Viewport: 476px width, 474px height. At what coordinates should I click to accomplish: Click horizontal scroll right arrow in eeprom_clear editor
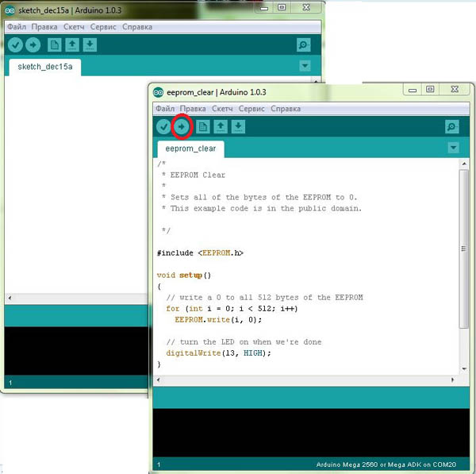click(x=453, y=380)
